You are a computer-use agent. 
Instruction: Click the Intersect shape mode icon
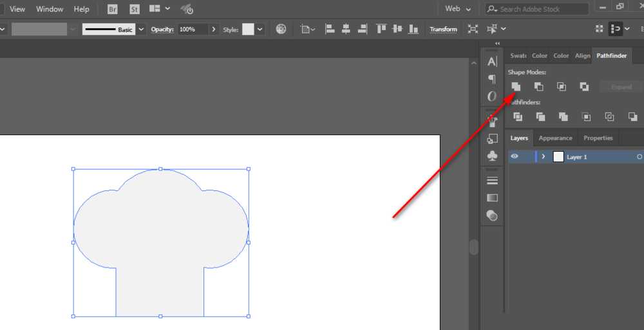pyautogui.click(x=561, y=87)
